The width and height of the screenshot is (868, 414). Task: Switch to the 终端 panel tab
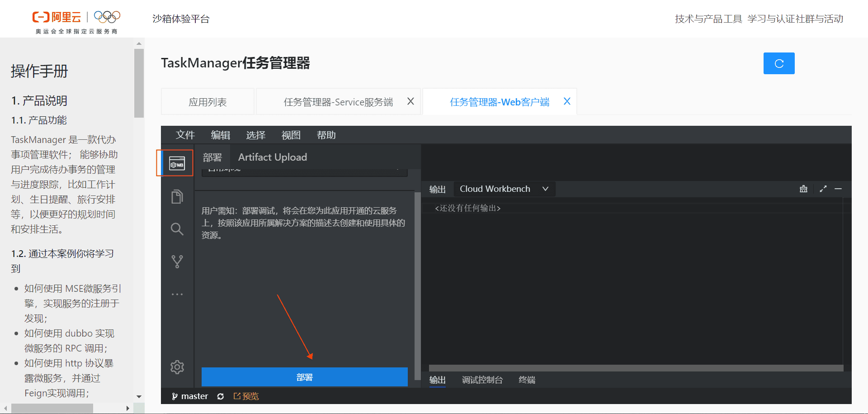click(526, 380)
